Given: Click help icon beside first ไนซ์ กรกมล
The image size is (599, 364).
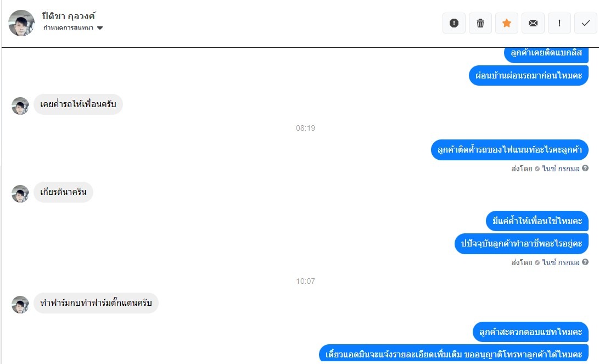Looking at the screenshot, I should pos(585,168).
